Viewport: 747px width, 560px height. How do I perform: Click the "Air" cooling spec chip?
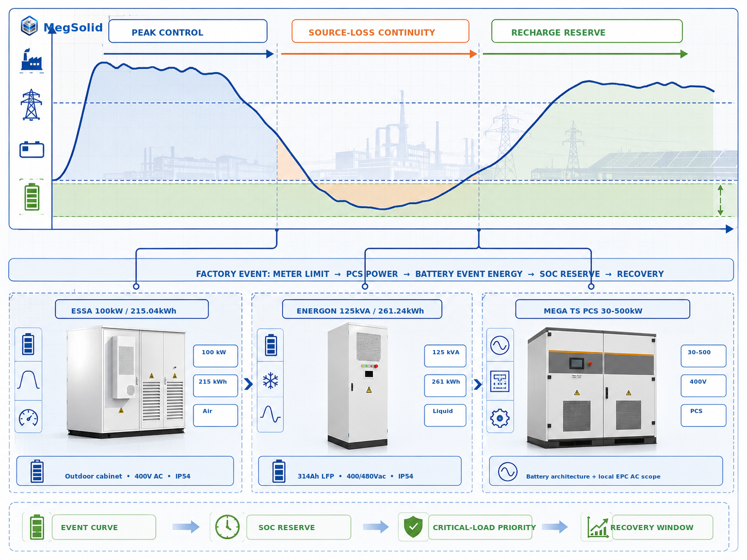click(216, 415)
